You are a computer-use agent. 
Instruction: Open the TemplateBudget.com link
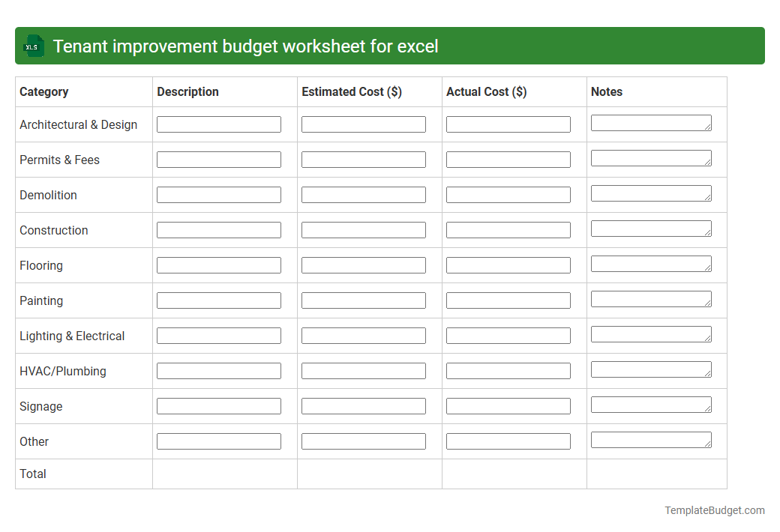pyautogui.click(x=714, y=510)
